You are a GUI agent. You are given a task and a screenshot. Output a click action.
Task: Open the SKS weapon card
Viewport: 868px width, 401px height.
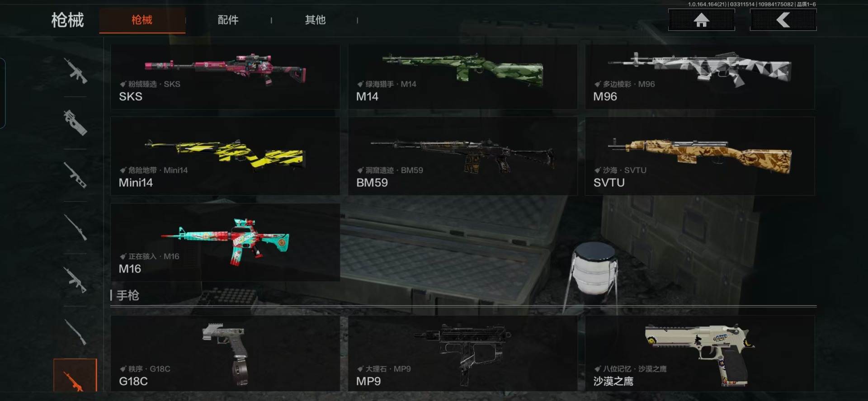point(225,76)
